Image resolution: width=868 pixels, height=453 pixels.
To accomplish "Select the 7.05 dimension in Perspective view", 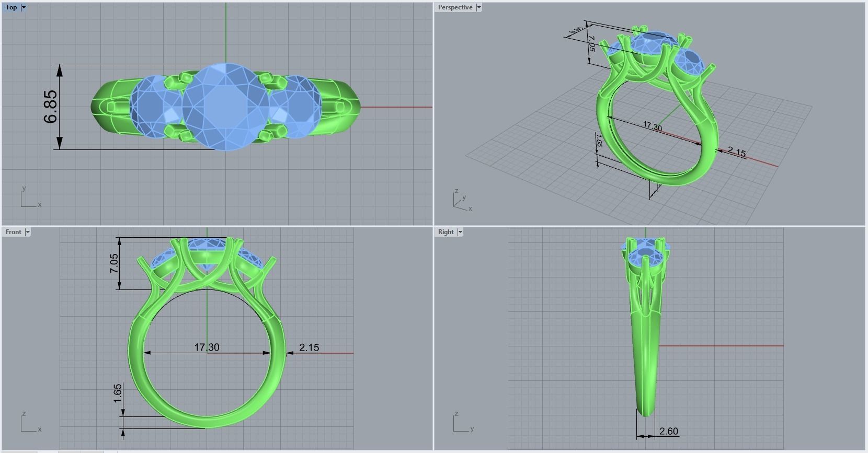I will coord(591,43).
